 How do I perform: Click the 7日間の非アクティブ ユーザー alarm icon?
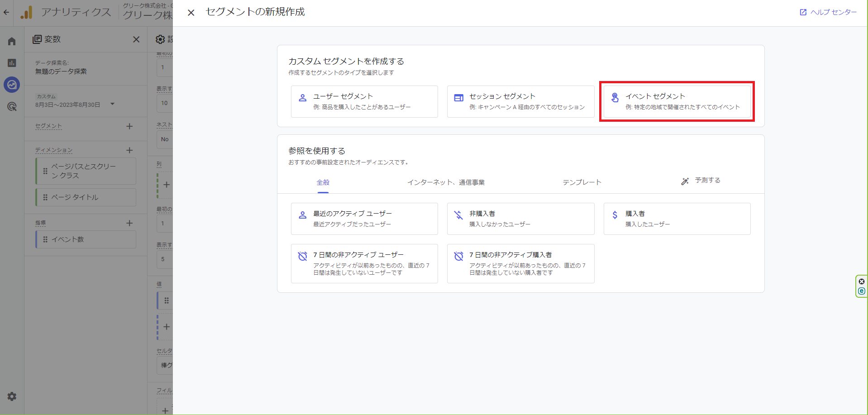point(302,256)
